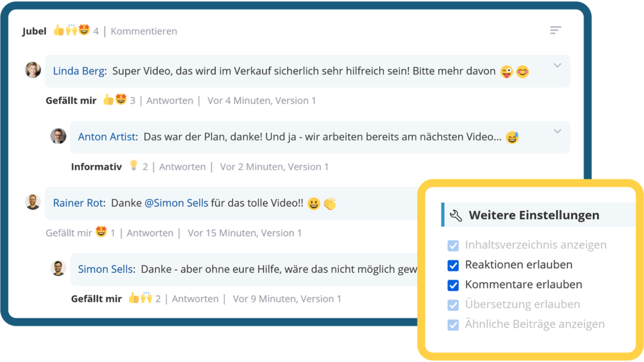Open Rainer Rot's profile name link
Image resolution: width=644 pixels, height=362 pixels.
point(78,202)
